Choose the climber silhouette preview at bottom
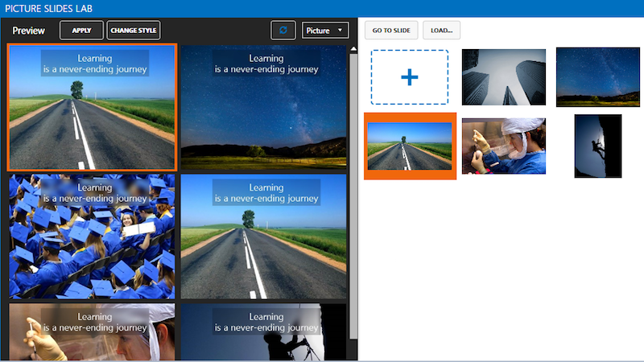 point(263,331)
